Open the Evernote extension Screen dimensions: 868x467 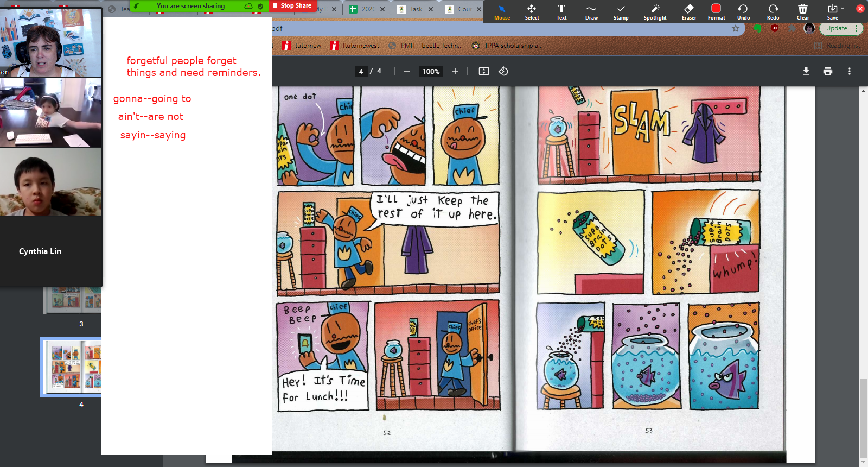click(x=758, y=28)
